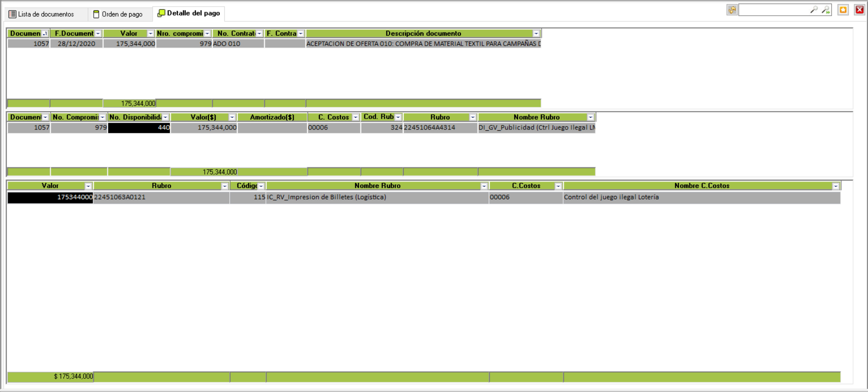Viewport: 868px width, 392px height.
Task: Click the ACEPTACION DE OFERTA 010 description cell
Action: pyautogui.click(x=424, y=44)
